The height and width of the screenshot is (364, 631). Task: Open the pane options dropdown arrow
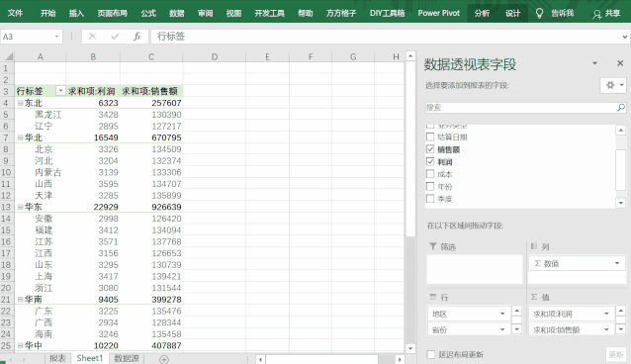point(594,63)
